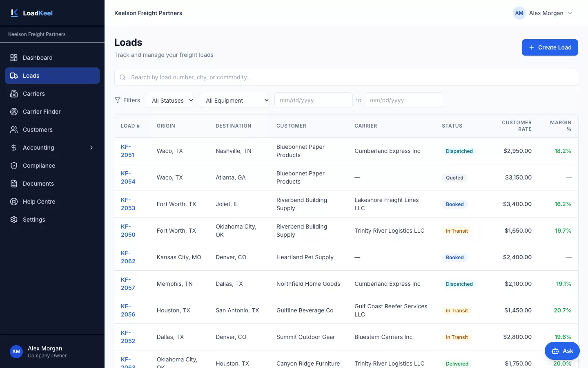The image size is (588, 368).
Task: Open load KF-2062 link
Action: [x=128, y=257]
